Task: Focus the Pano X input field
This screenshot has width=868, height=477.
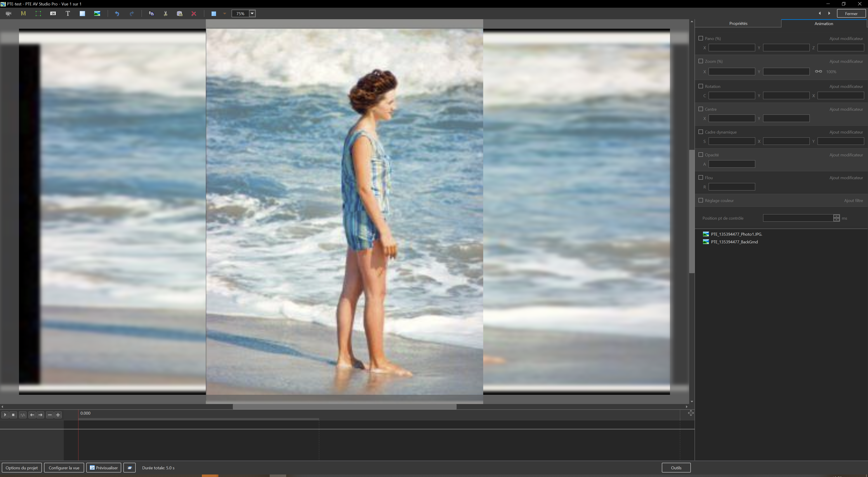Action: 731,48
